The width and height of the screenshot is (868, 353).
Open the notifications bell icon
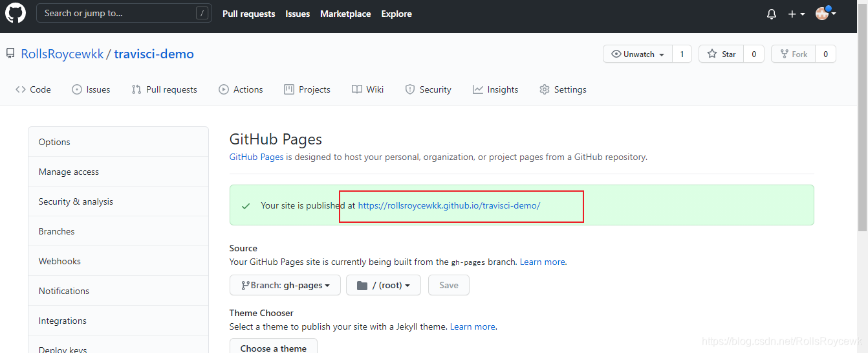tap(772, 14)
